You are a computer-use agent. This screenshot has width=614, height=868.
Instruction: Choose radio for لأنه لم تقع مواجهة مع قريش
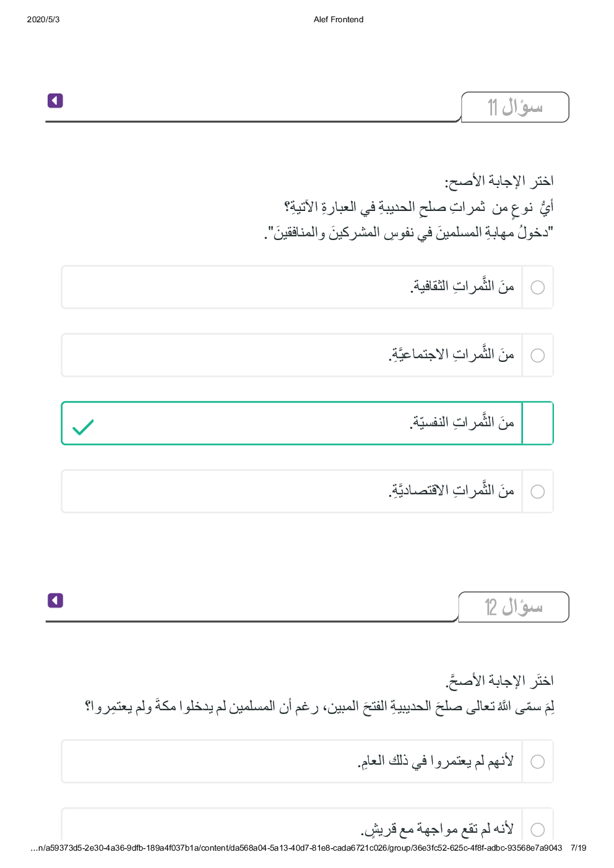(x=538, y=830)
